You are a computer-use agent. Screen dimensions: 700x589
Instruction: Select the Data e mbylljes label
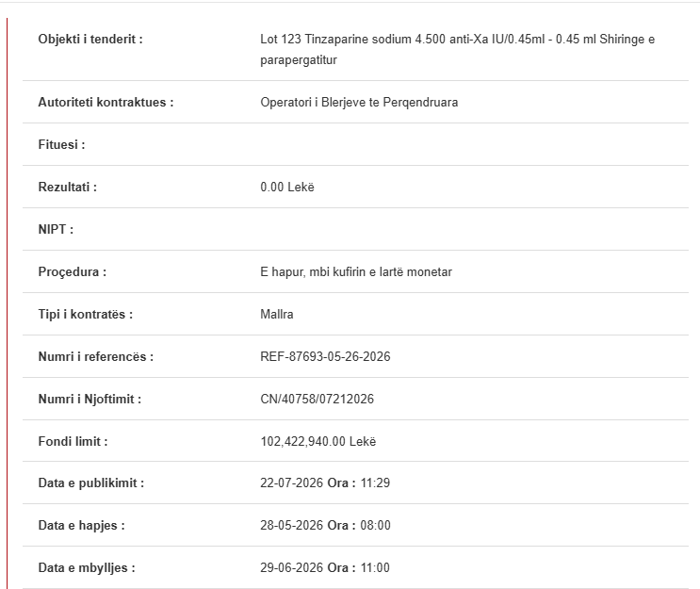click(87, 568)
